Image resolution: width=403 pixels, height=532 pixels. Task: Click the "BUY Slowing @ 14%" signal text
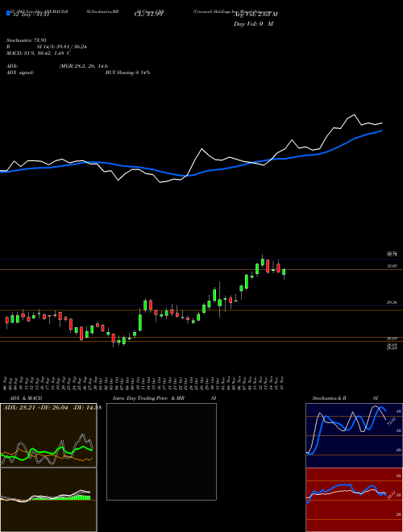128,73
